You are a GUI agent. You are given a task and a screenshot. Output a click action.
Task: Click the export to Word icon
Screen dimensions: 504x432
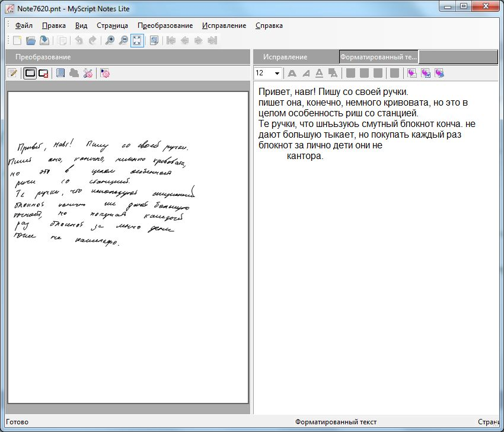tap(426, 74)
